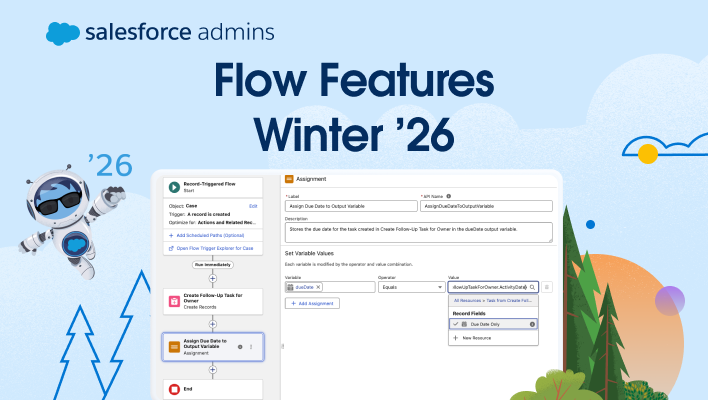
Task: Click the Value resource combobox
Action: [493, 287]
